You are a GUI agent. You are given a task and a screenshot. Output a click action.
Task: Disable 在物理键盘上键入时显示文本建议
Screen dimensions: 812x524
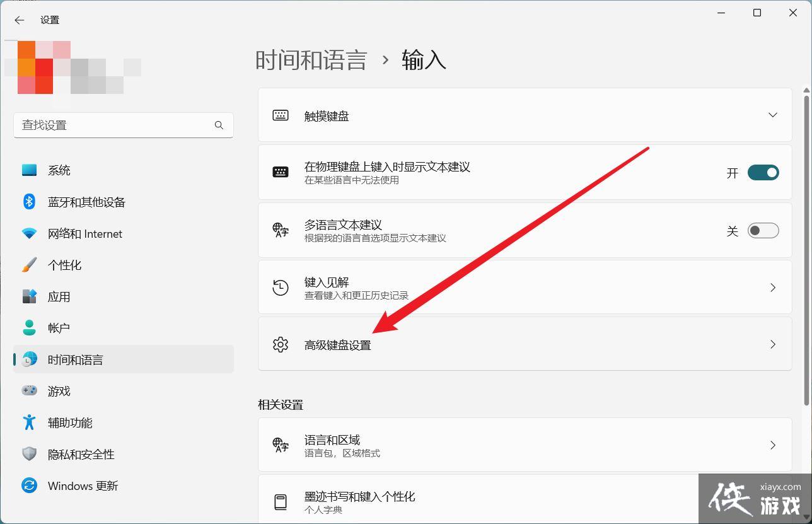763,172
